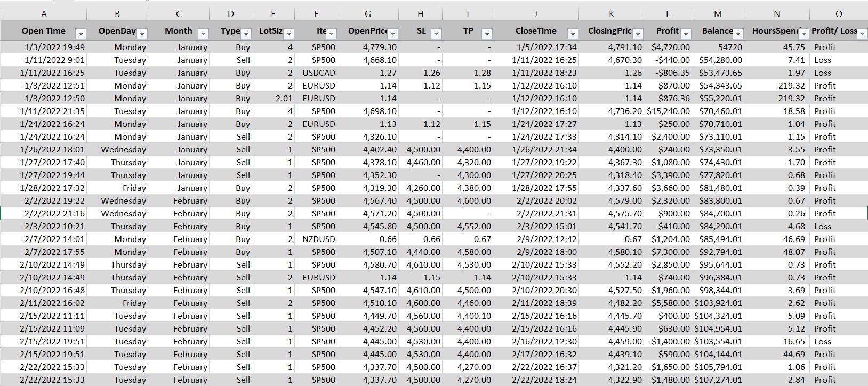Open the SL column filter arrow
The height and width of the screenshot is (386, 868).
pyautogui.click(x=436, y=34)
